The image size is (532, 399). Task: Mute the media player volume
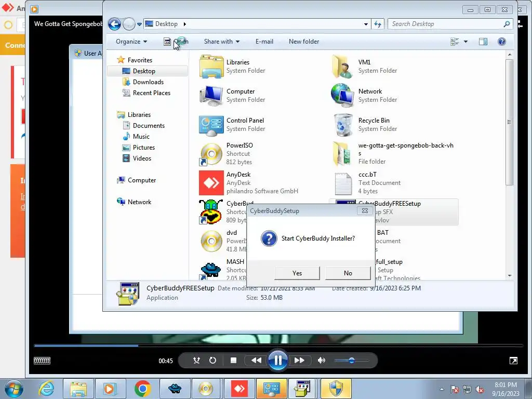tap(321, 361)
